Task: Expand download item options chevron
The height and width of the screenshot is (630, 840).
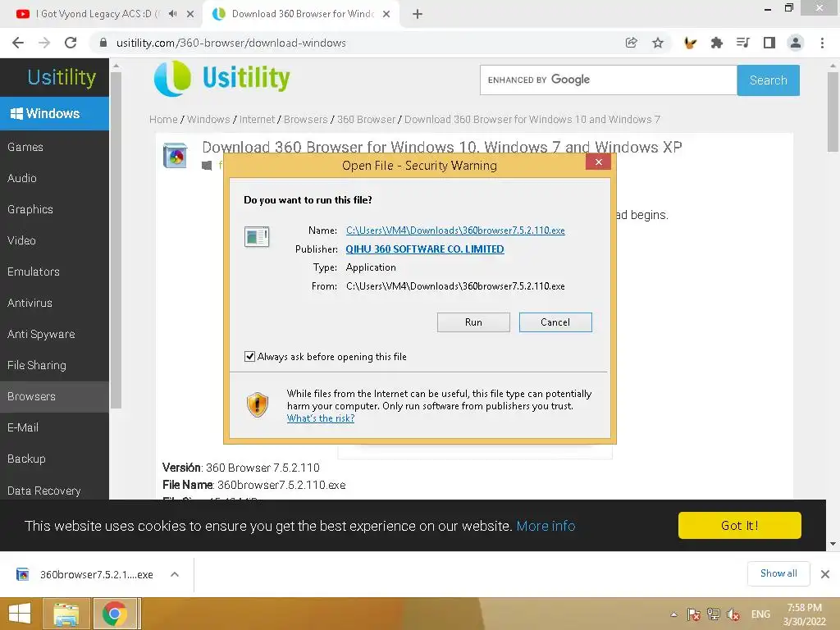Action: pyautogui.click(x=175, y=574)
